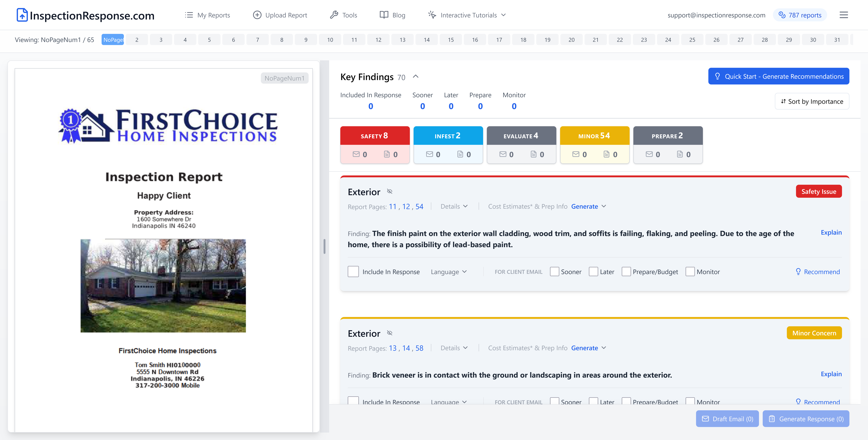This screenshot has height=440, width=868.
Task: Click the lightbulb Recommend icon for lead-paint finding
Action: 798,272
